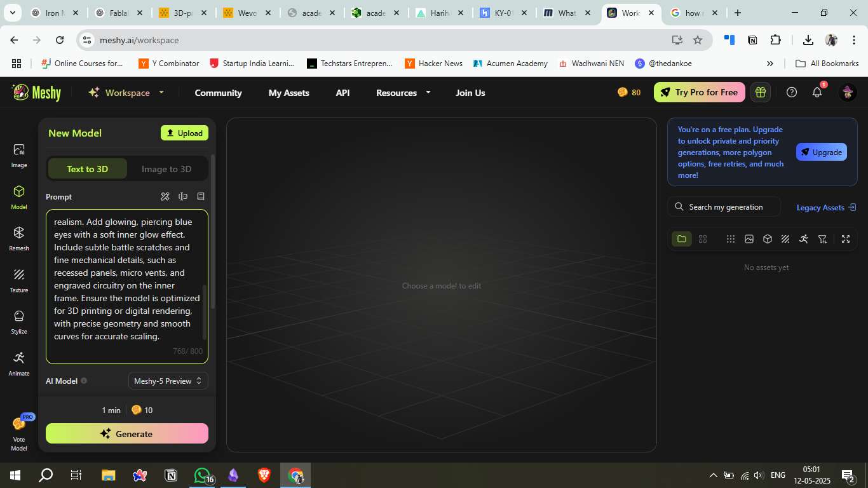
Task: Show all asset types dotted-grid filter
Action: tap(731, 239)
